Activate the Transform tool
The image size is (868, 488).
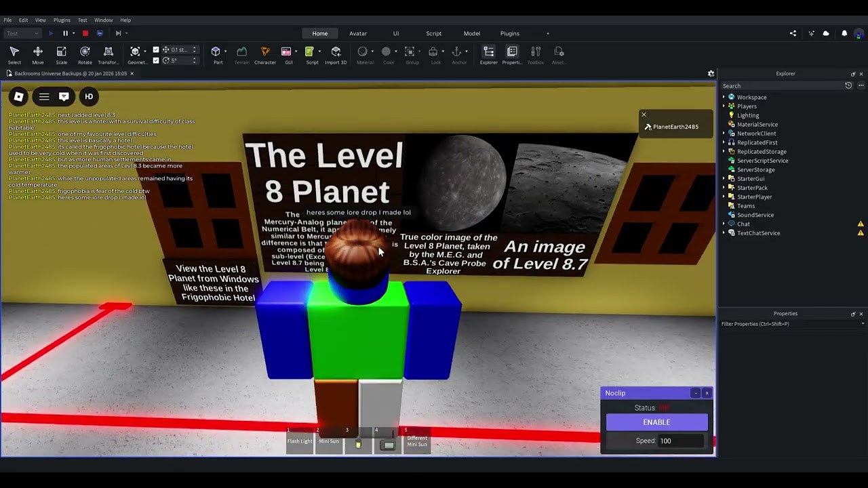pos(108,55)
